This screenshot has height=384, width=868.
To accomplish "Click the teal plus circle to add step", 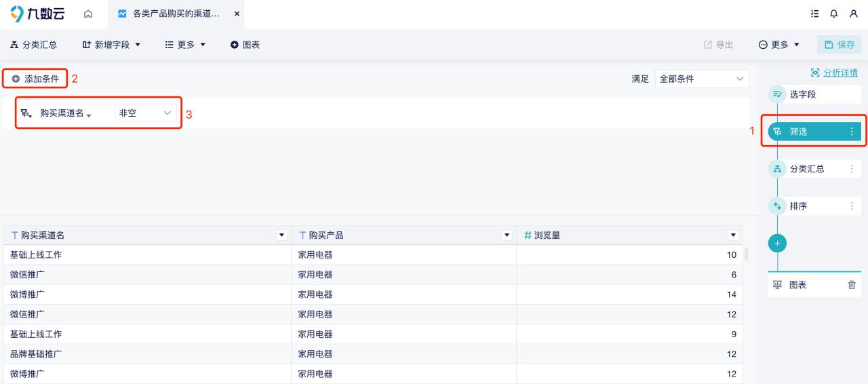I will (778, 243).
